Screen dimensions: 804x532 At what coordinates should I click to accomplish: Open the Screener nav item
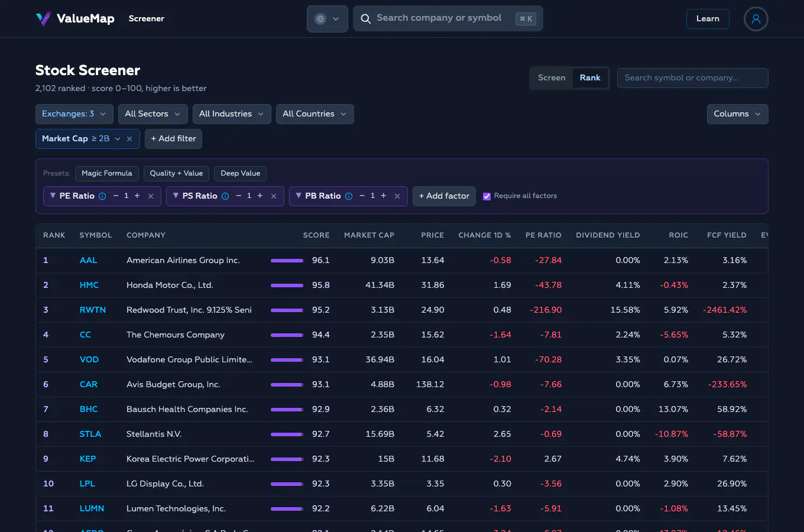pyautogui.click(x=147, y=19)
